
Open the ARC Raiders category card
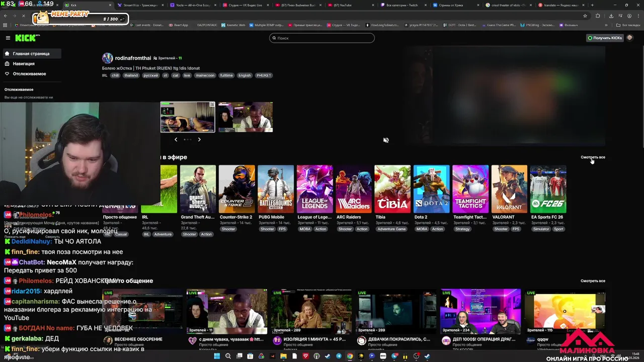point(354,189)
